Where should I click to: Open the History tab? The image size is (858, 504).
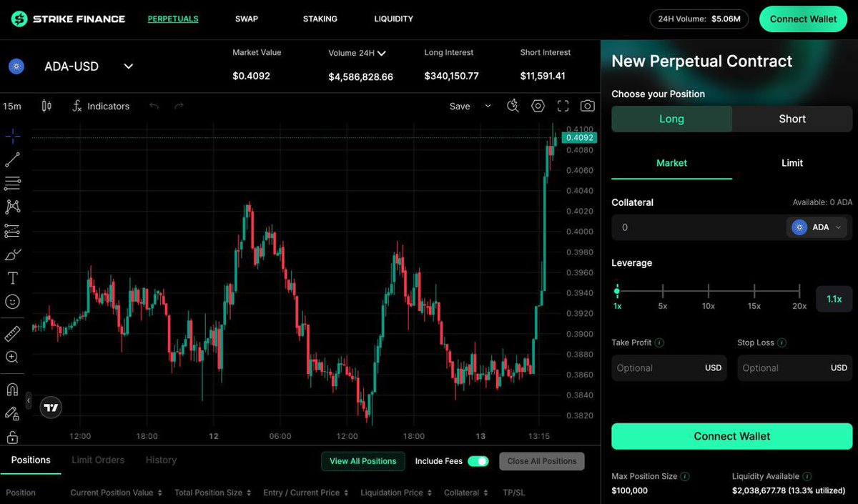pos(161,460)
